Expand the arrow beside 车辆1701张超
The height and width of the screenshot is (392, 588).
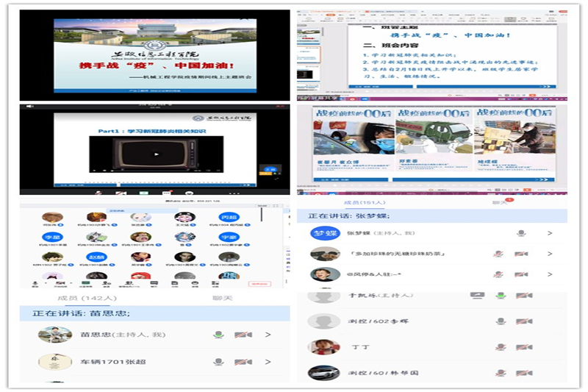268,362
